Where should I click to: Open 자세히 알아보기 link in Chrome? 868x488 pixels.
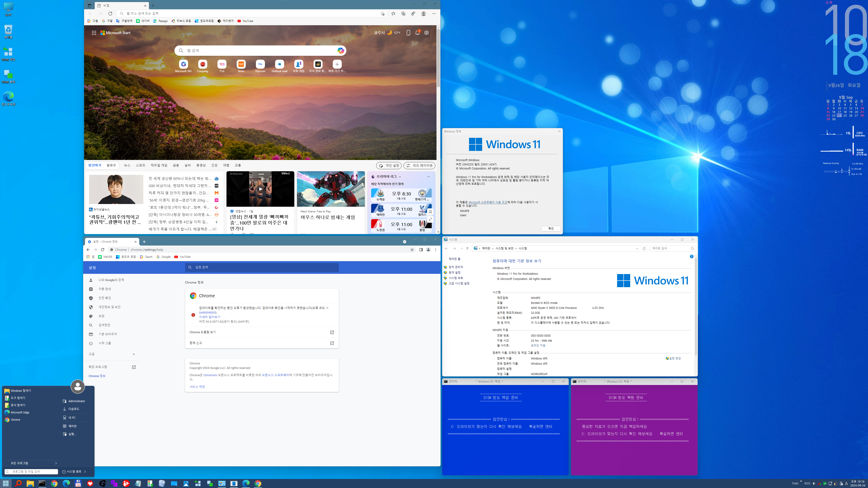[x=210, y=317]
